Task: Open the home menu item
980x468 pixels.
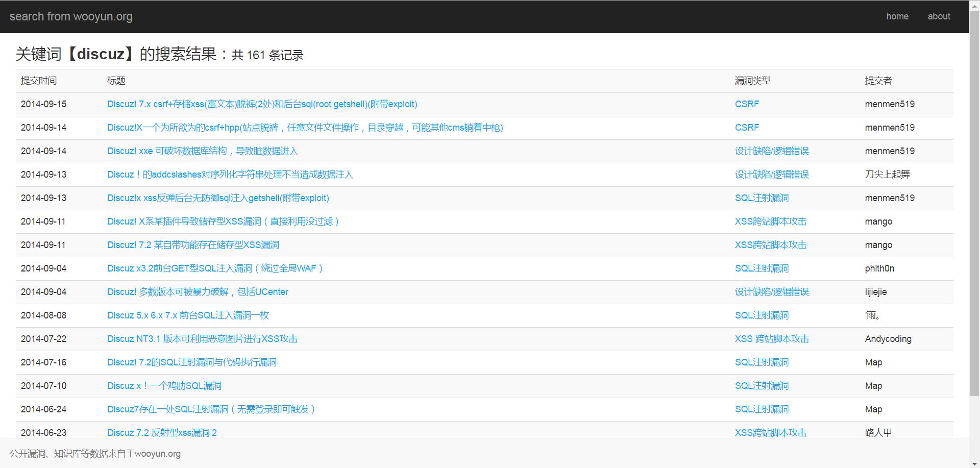Action: [x=897, y=16]
